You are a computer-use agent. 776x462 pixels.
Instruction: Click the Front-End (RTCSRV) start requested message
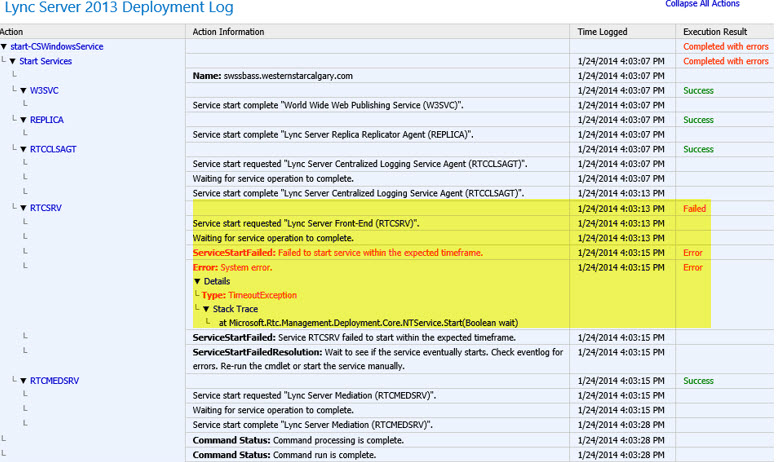point(306,224)
